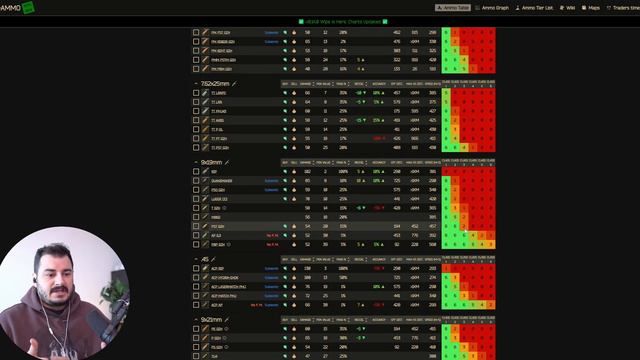Tick the TT AKBS row checkbox
The width and height of the screenshot is (640, 360).
coord(196,120)
